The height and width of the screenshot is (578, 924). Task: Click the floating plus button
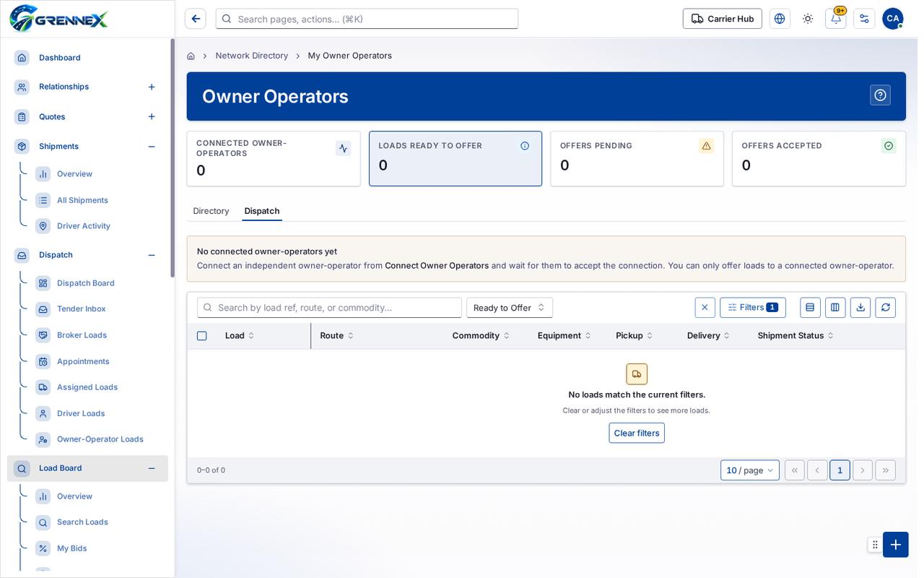(896, 545)
